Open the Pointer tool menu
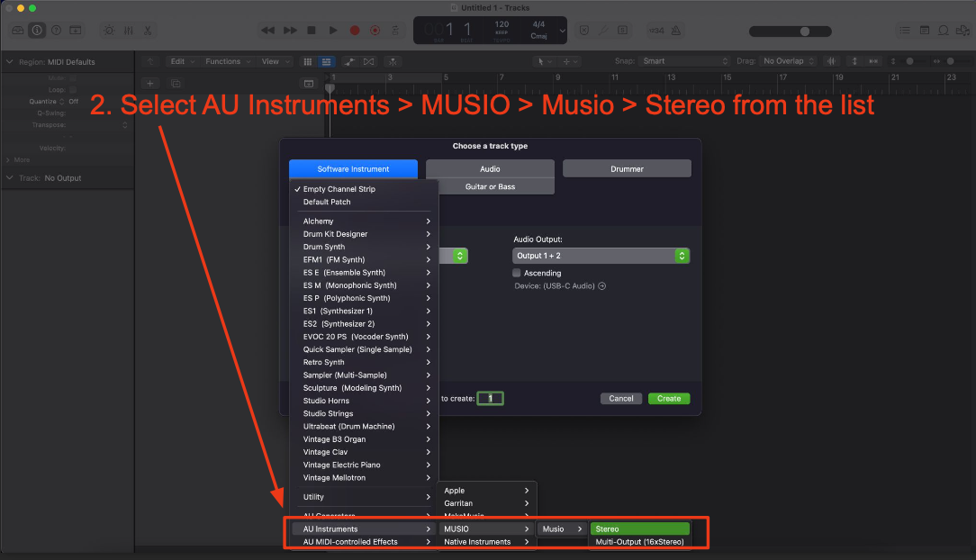976x560 pixels. tap(545, 61)
